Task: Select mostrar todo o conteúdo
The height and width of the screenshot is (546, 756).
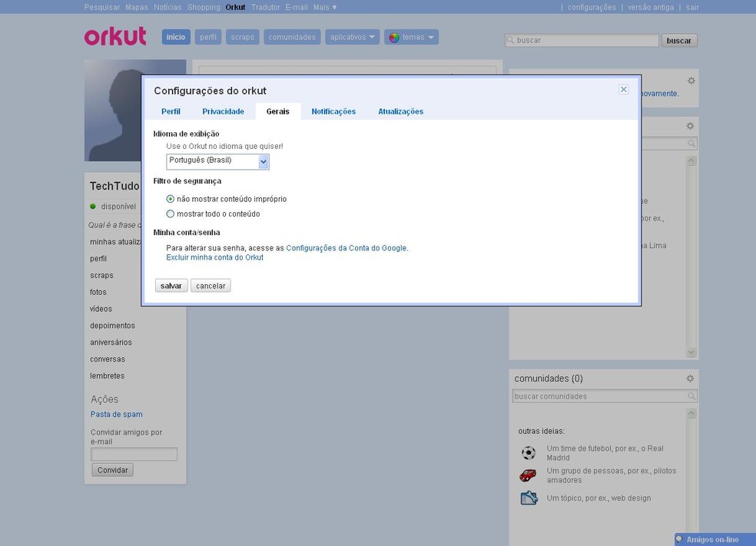Action: (170, 213)
